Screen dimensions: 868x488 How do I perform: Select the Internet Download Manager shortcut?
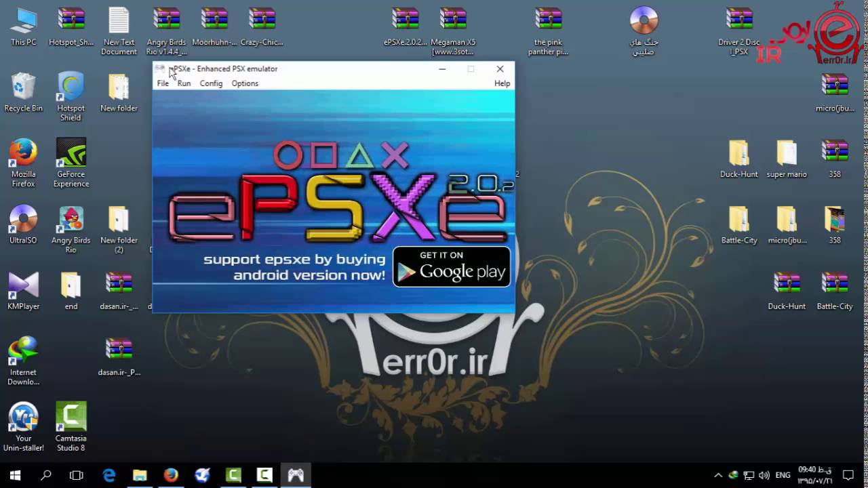[24, 361]
